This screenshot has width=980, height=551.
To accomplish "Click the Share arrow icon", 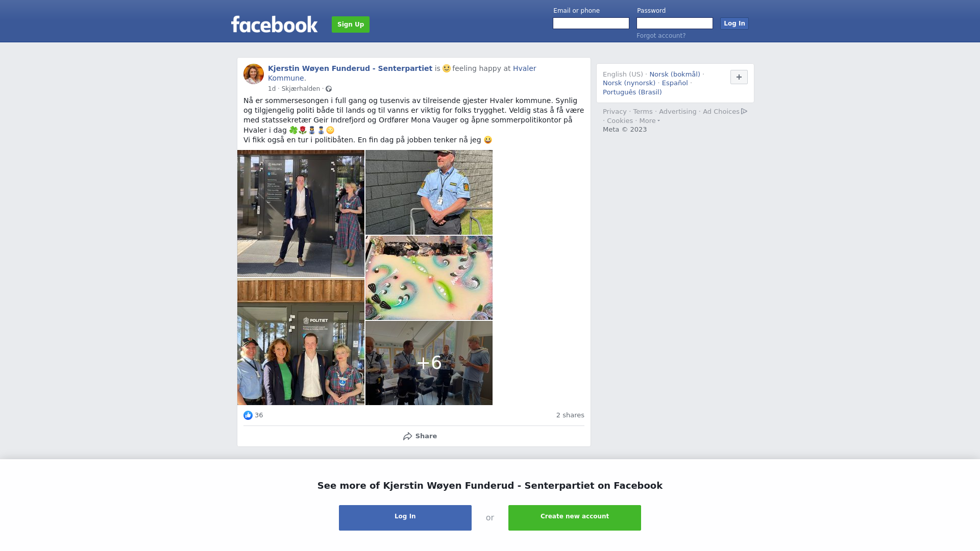I will [408, 436].
